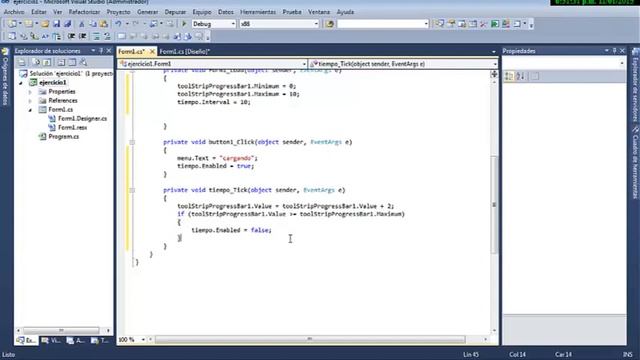
Task: Pin the Explorador de soluciones panel
Action: 101,51
